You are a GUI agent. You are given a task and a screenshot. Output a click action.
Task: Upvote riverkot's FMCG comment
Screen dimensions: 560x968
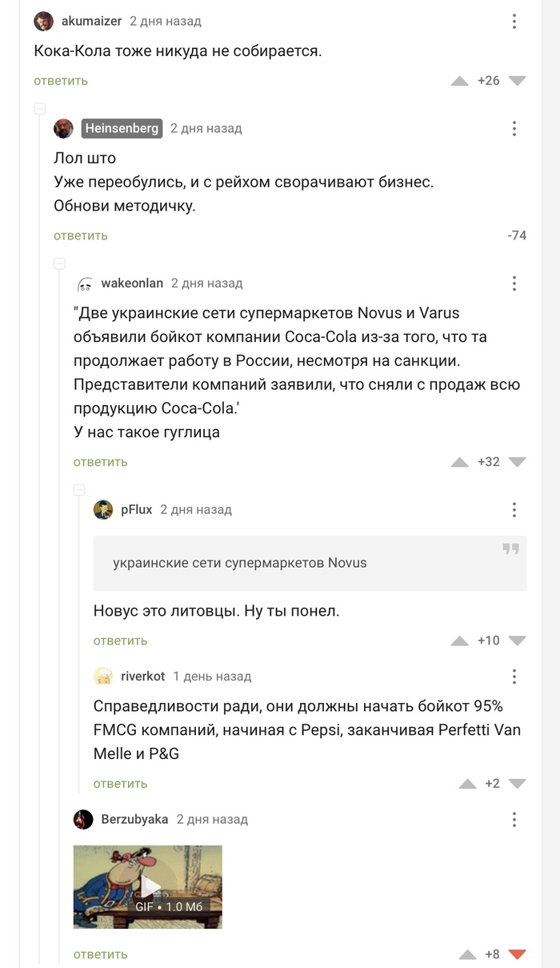467,784
